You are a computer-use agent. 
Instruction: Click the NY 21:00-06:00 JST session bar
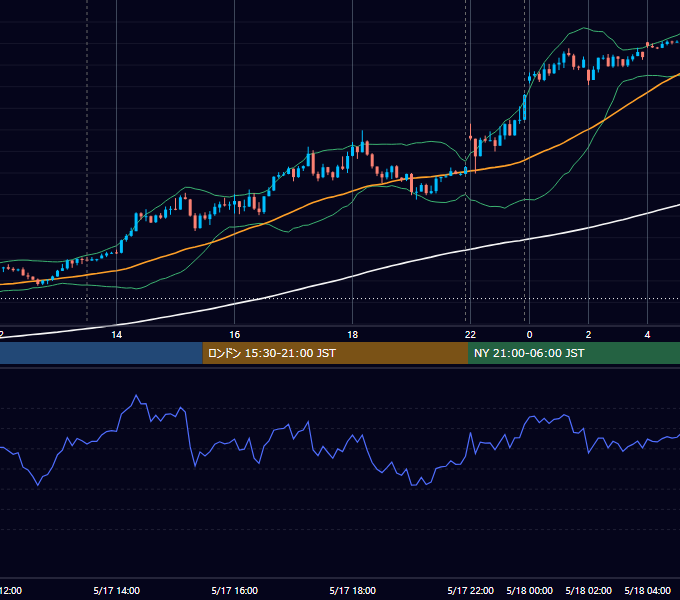point(574,353)
